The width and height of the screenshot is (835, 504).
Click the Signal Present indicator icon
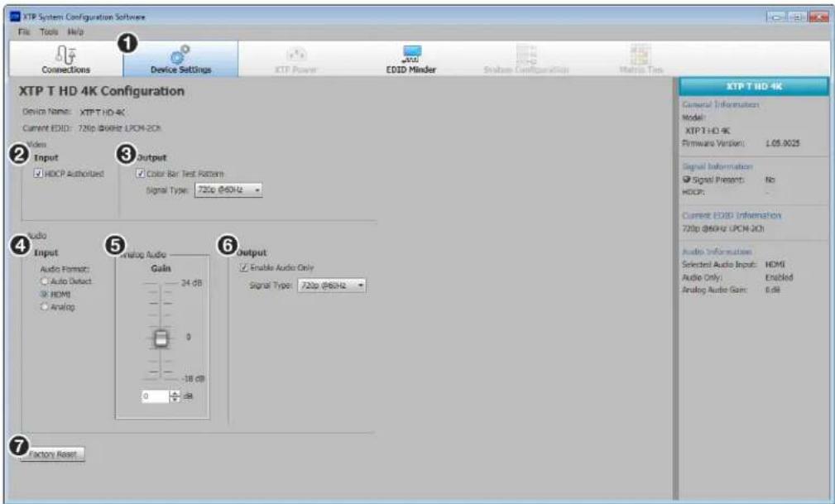[686, 180]
